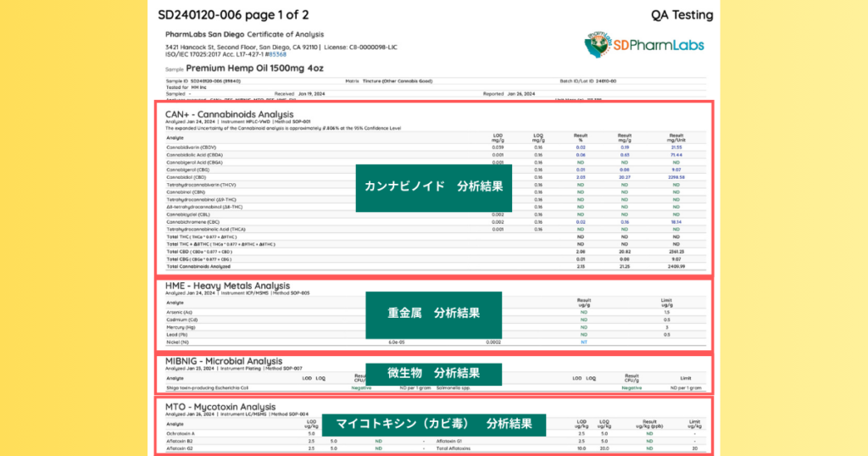Select the MIBNIG Microbial Analysis heading

point(224,361)
